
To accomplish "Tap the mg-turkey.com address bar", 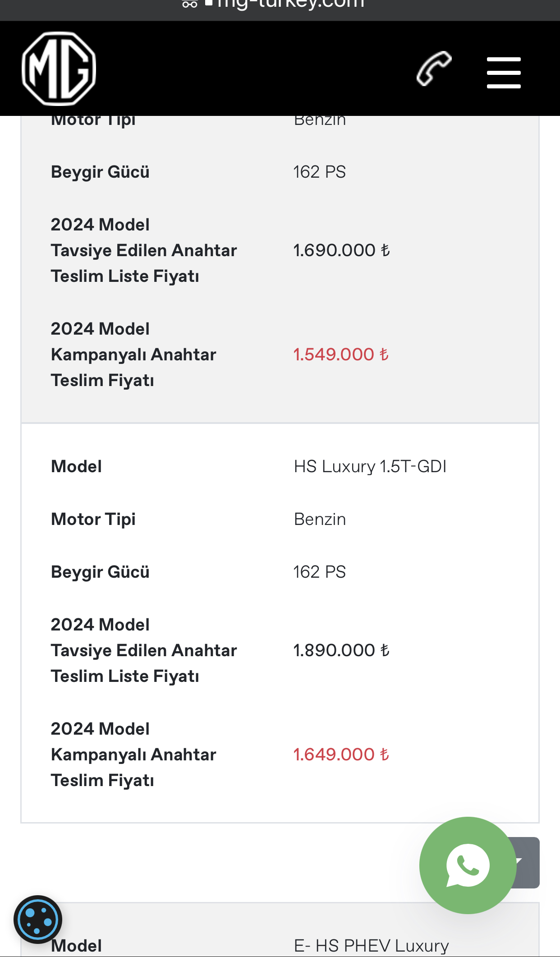I will (x=290, y=4).
